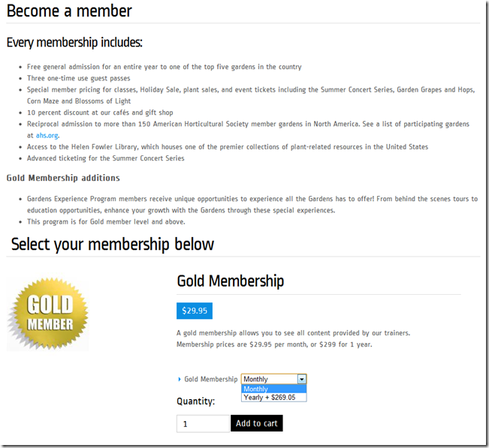Click the Three one-time use guest passes item
The height and width of the screenshot is (448, 489).
79,78
